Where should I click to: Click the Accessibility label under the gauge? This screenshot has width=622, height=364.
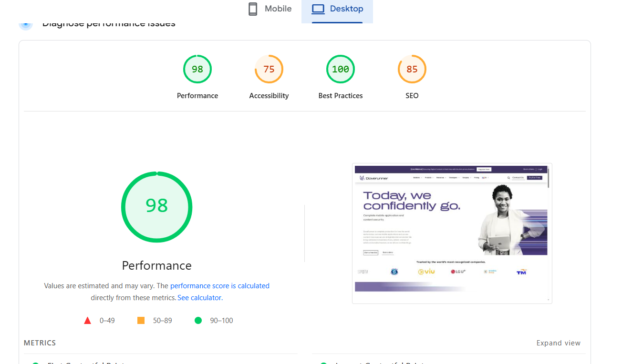point(269,96)
